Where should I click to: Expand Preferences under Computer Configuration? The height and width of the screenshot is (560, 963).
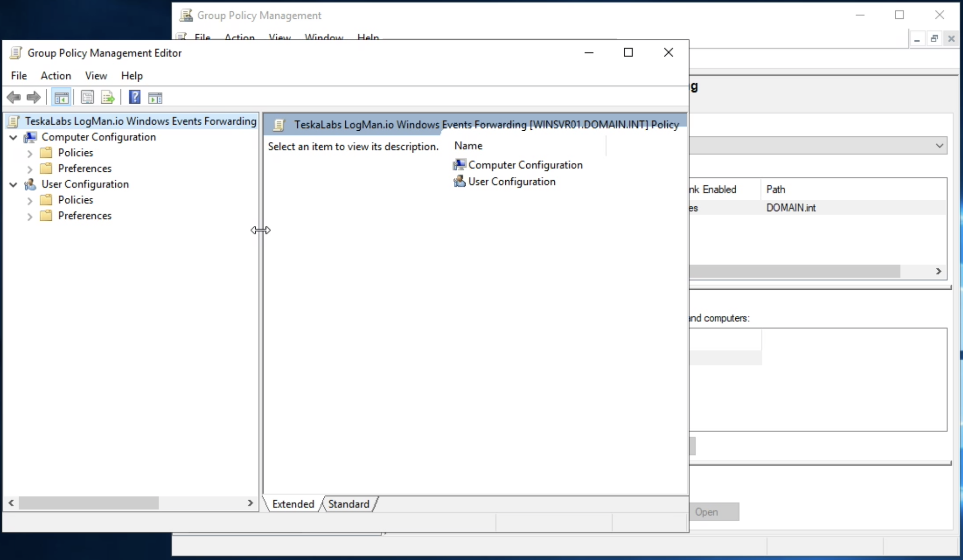[30, 169]
